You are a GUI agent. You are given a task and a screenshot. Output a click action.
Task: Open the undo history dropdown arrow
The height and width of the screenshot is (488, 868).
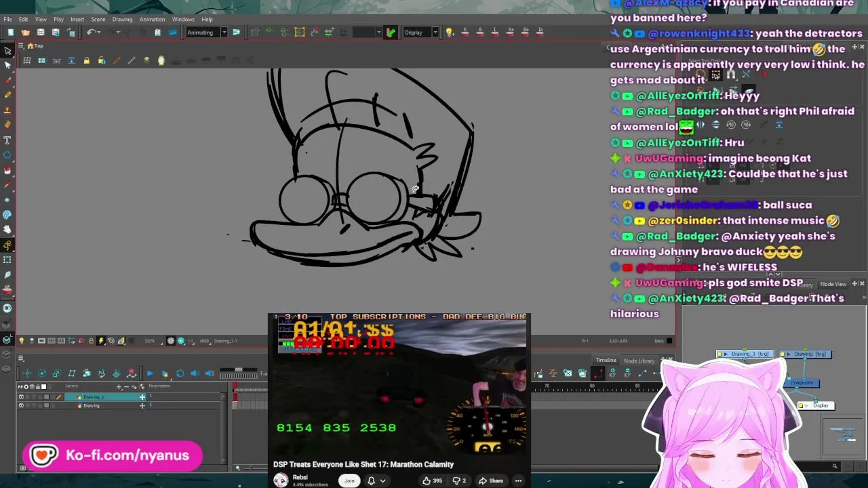coord(99,33)
